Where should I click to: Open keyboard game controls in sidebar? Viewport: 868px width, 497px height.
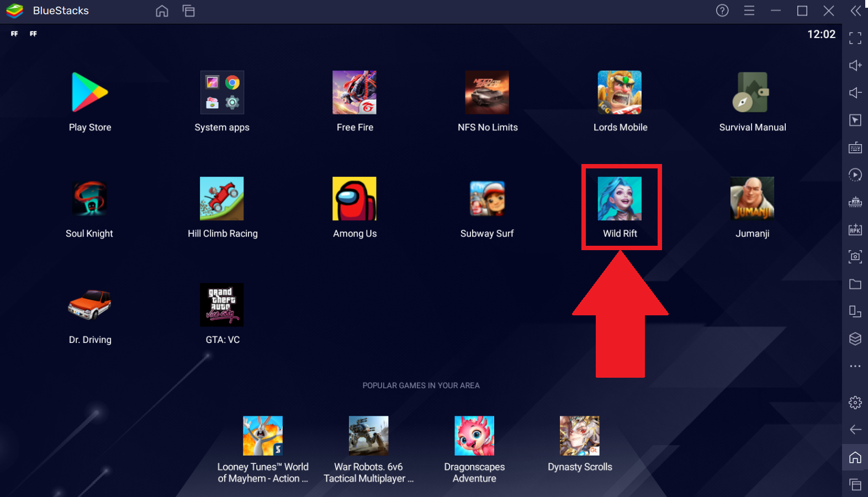pos(855,147)
